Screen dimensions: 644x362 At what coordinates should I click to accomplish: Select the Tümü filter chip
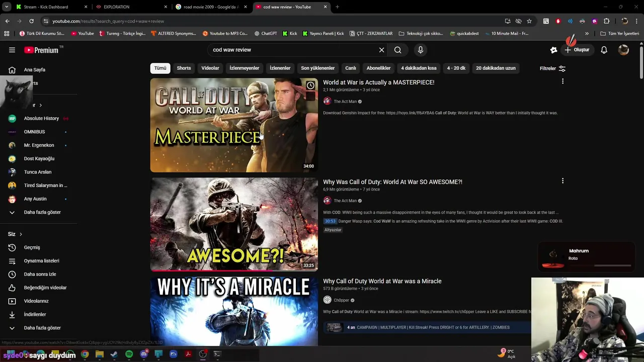[160, 68]
